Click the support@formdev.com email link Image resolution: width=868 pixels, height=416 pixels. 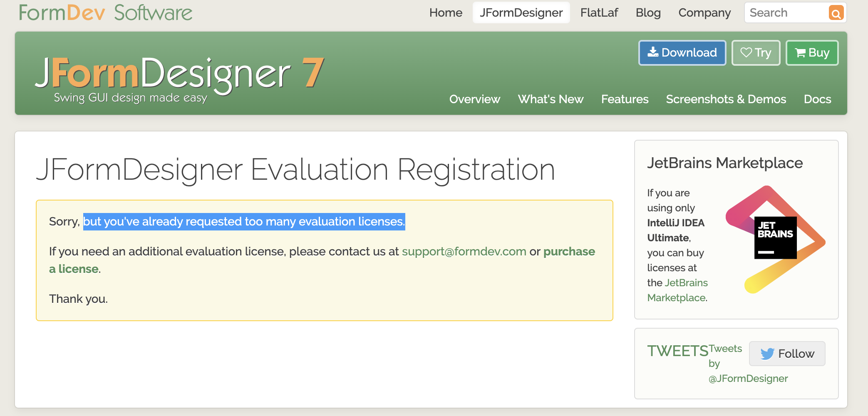pos(464,251)
